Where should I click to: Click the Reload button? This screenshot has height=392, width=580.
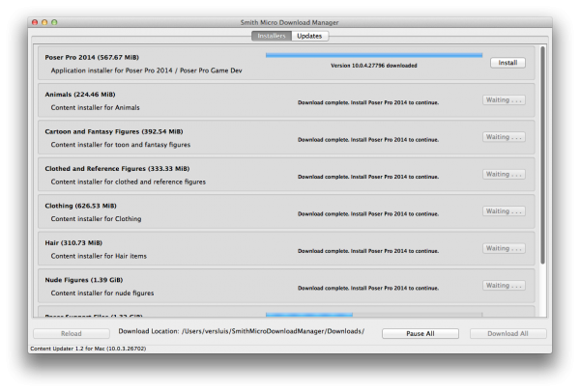pos(71,333)
